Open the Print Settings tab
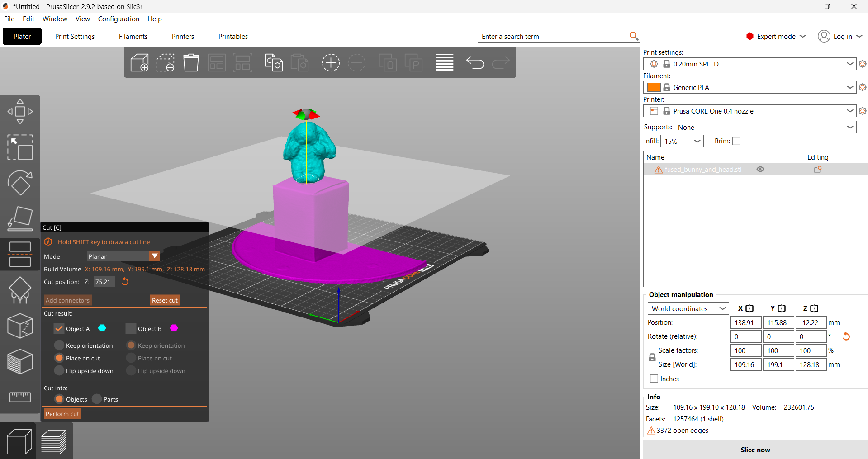868x459 pixels. (75, 37)
